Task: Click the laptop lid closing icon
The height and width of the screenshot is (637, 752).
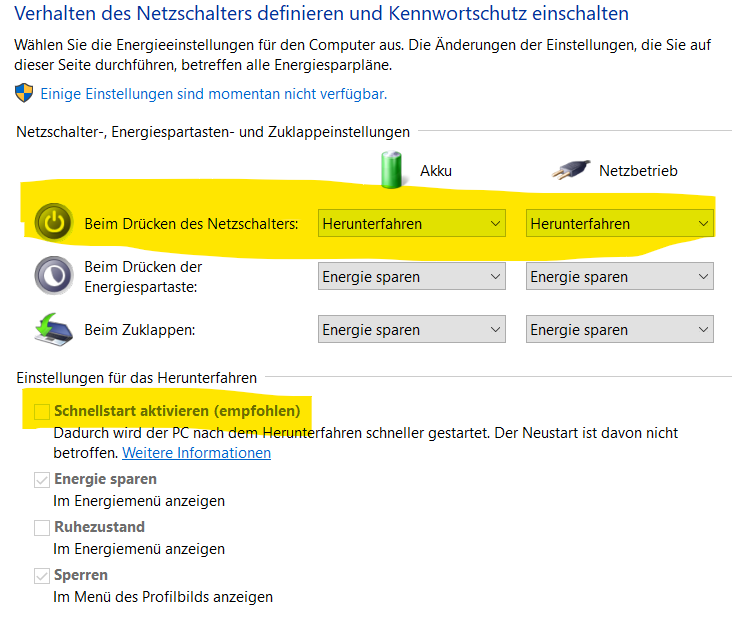Action: (54, 330)
